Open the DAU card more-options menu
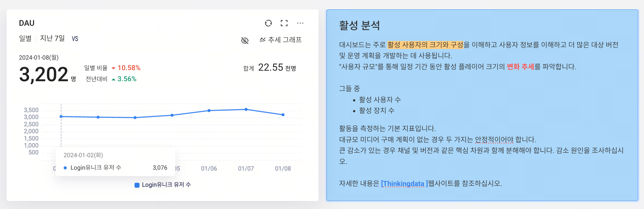The height and width of the screenshot is (209, 644). click(300, 23)
